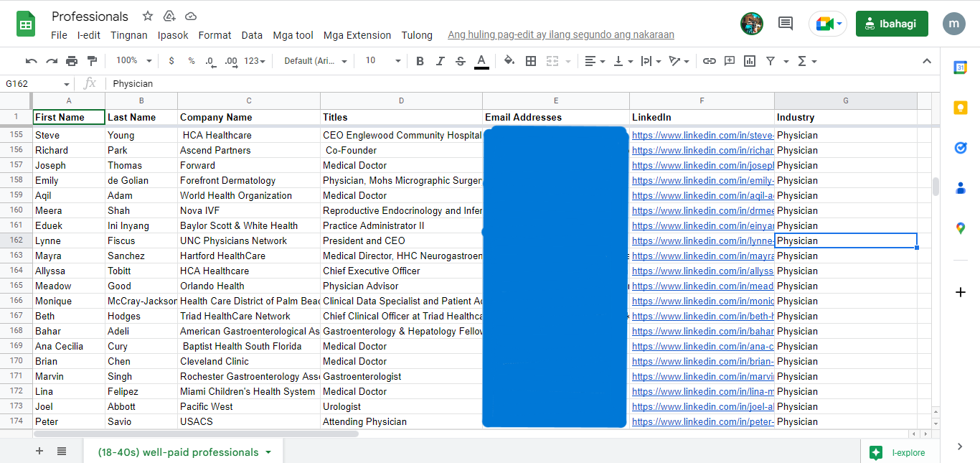This screenshot has height=463, width=980.
Task: Create a filter with the funnel icon
Action: point(771,61)
